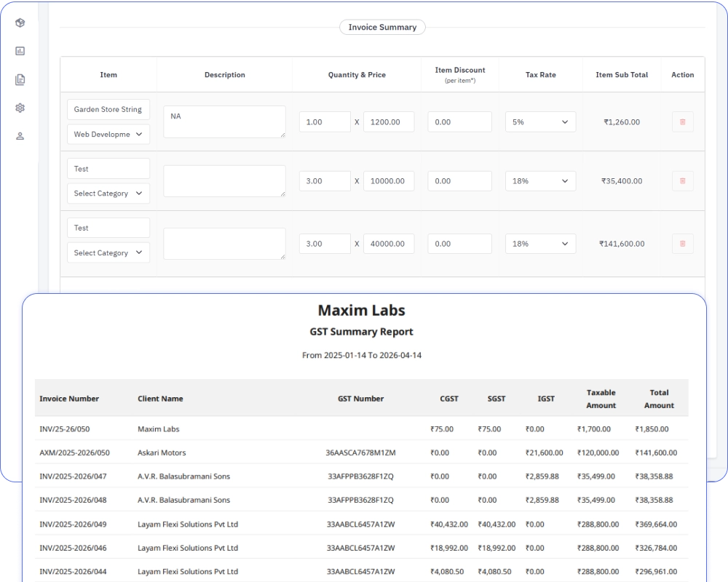The height and width of the screenshot is (582, 728).
Task: Open the Web Development category dropdown
Action: coord(108,134)
